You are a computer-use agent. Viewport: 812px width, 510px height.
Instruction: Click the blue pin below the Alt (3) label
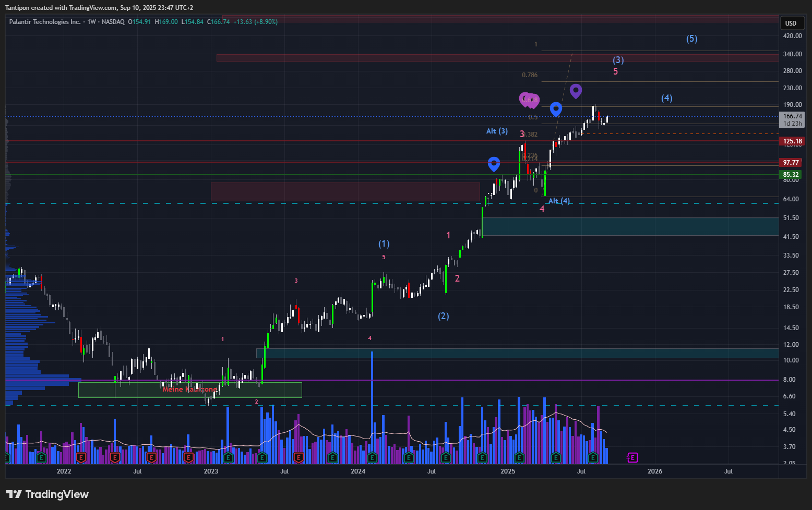[494, 163]
